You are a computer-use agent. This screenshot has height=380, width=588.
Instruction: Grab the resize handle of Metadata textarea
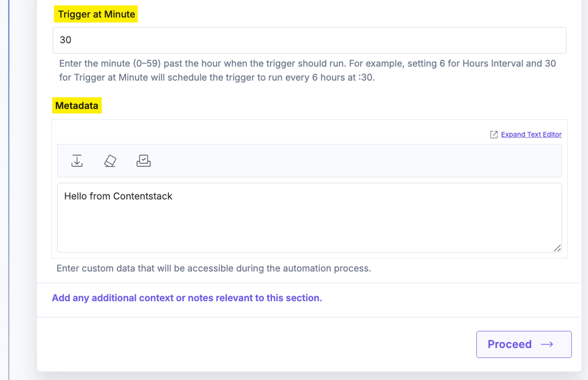(557, 248)
